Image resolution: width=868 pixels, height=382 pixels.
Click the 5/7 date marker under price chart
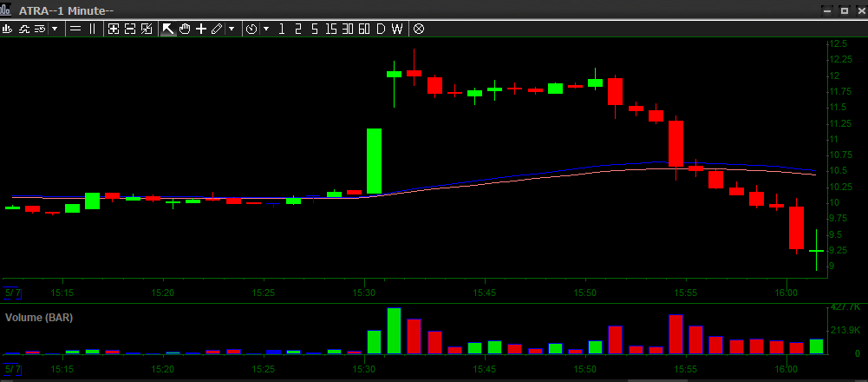coord(11,293)
